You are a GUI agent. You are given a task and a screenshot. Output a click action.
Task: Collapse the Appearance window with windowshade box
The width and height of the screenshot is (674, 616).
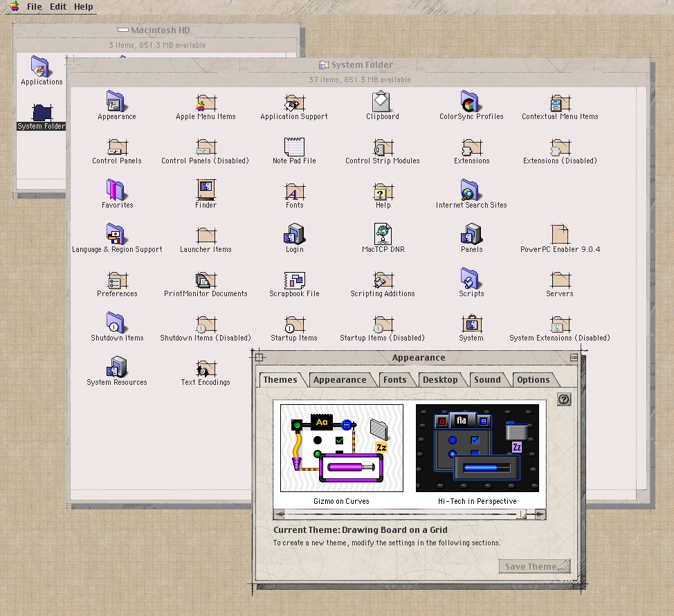574,358
